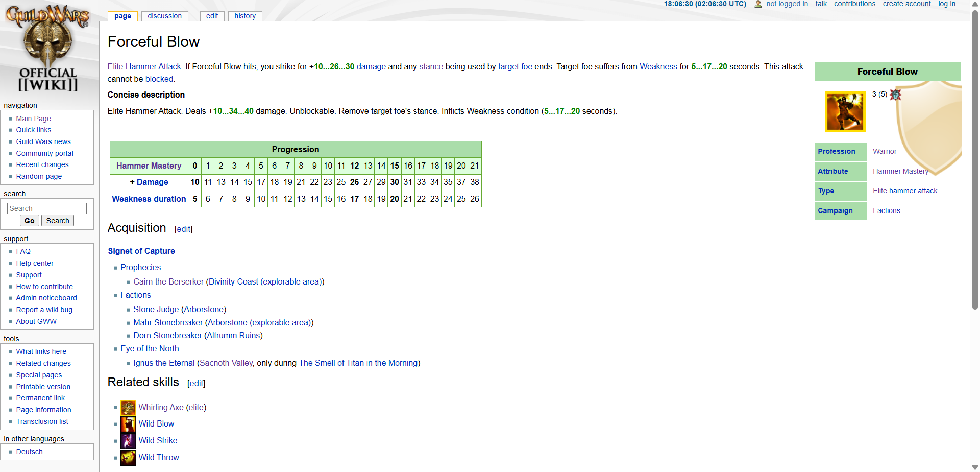Click the Wild Throw skill icon

[x=128, y=458]
